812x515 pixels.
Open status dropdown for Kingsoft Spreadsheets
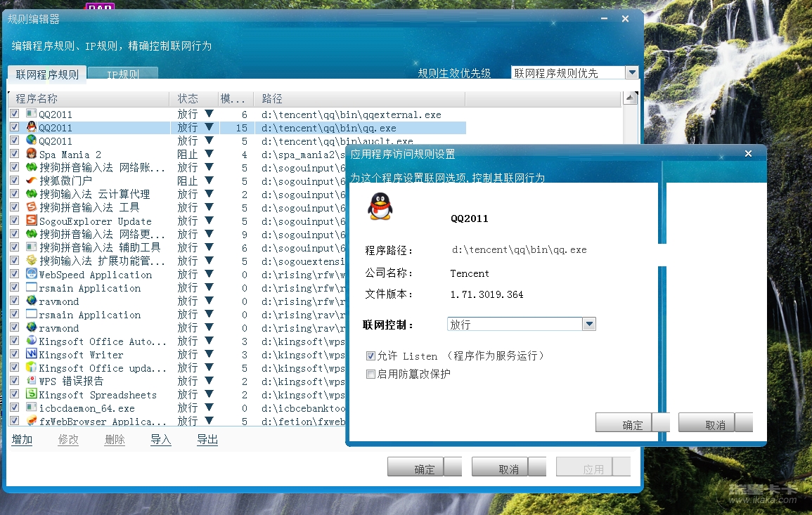[210, 394]
